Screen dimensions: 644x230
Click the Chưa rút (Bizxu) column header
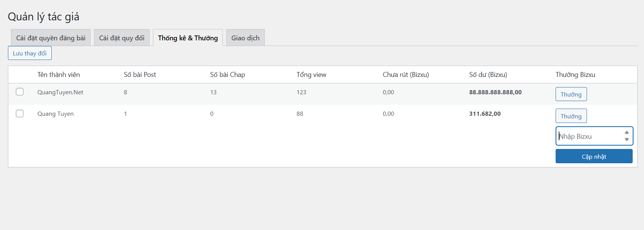pyautogui.click(x=406, y=75)
